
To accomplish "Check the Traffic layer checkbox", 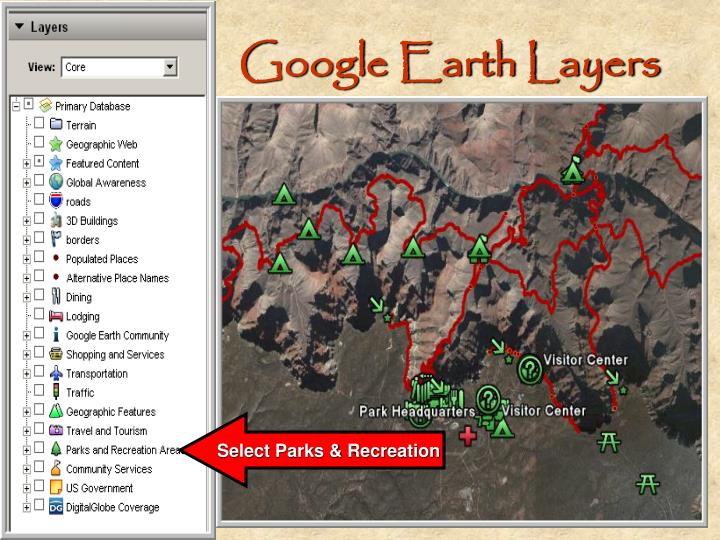I will 39,390.
